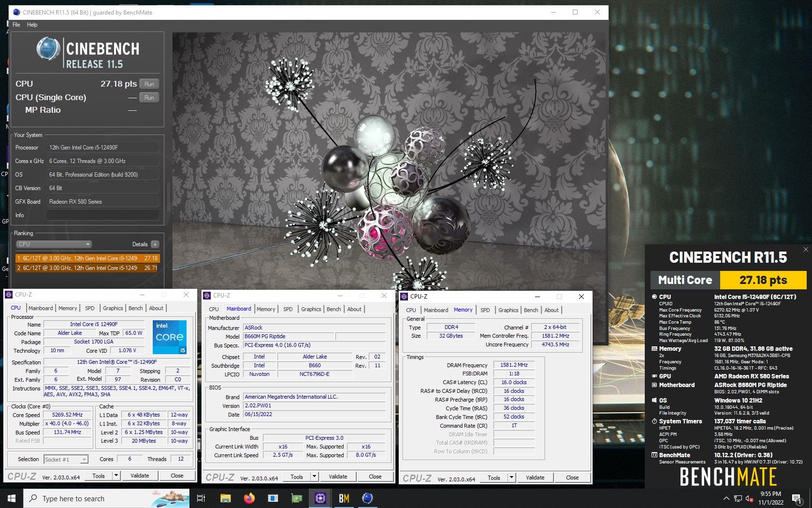Open SPD tab in first CPU-Z window
The image size is (812, 508).
[x=90, y=308]
